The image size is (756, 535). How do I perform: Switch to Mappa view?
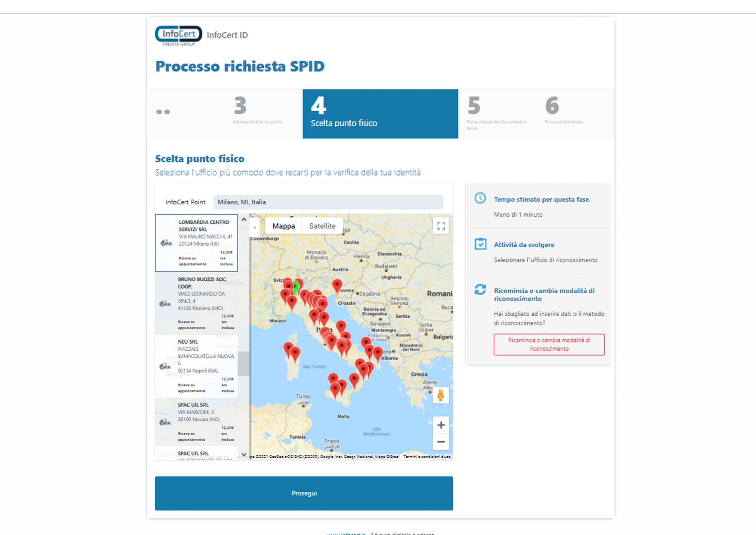tap(283, 226)
